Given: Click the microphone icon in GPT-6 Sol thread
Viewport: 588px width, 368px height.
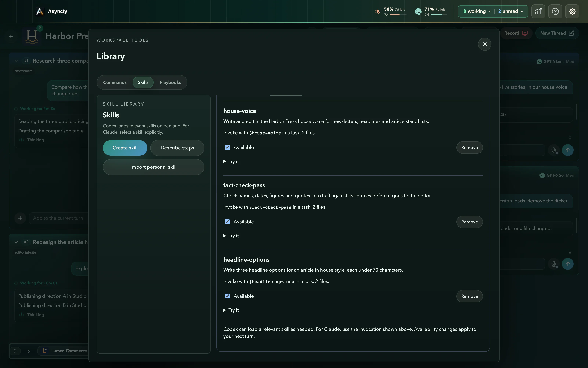Looking at the screenshot, I should (554, 264).
